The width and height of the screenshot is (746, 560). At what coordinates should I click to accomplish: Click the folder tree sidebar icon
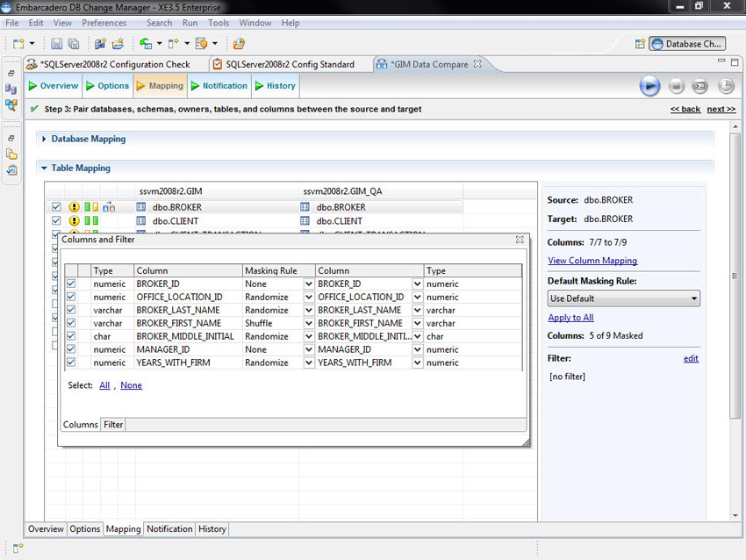[11, 154]
